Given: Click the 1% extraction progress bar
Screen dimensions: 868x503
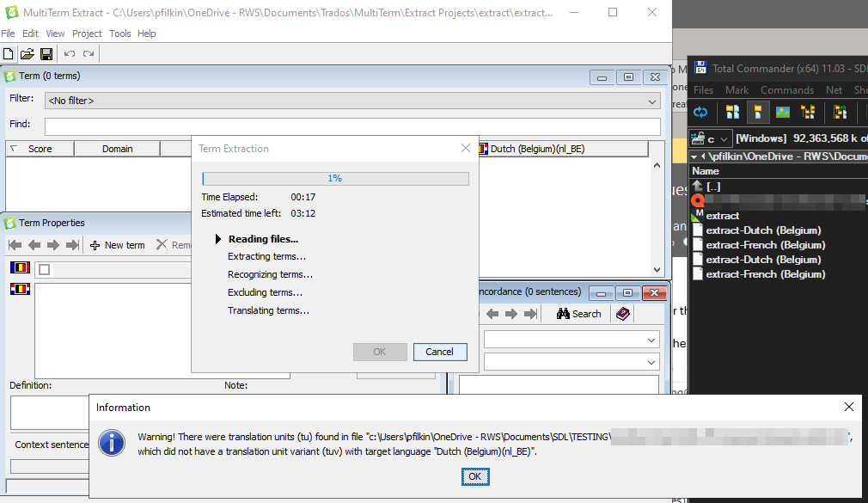Looking at the screenshot, I should click(x=335, y=178).
